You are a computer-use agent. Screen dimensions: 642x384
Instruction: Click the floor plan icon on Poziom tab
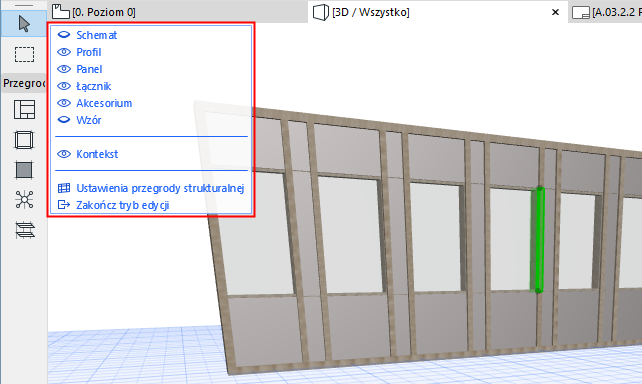[61, 12]
